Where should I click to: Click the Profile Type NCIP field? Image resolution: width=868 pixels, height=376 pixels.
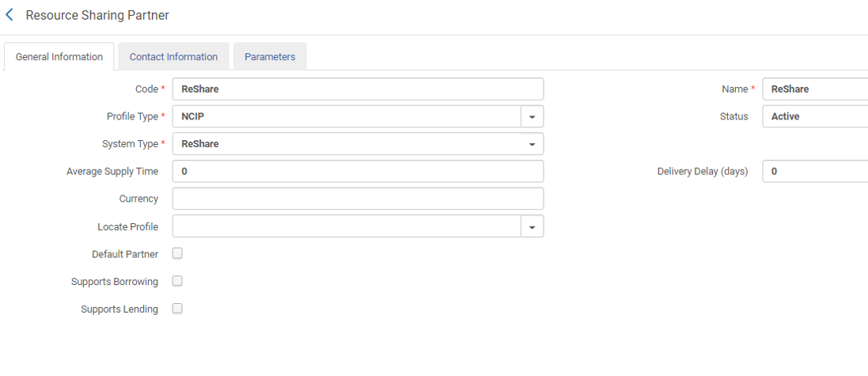(347, 117)
